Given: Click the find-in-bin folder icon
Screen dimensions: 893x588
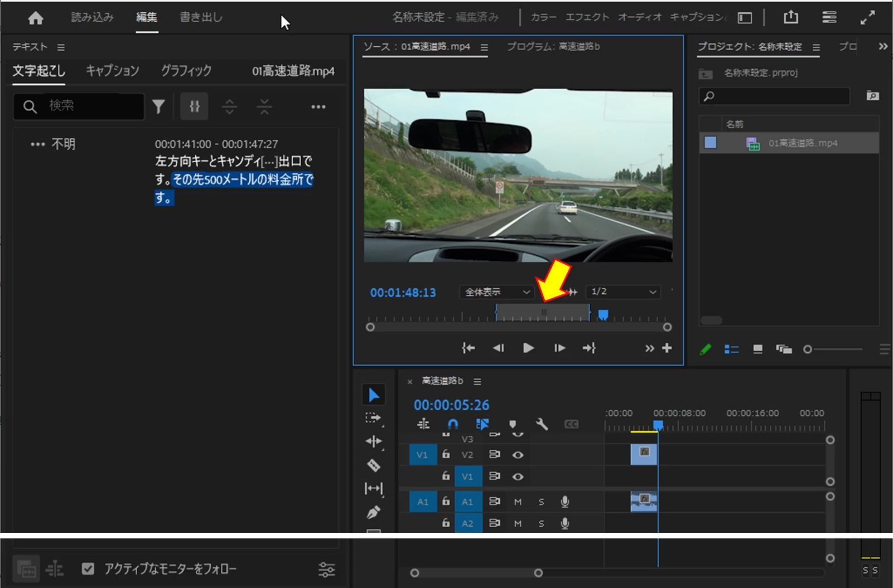Looking at the screenshot, I should tap(872, 96).
